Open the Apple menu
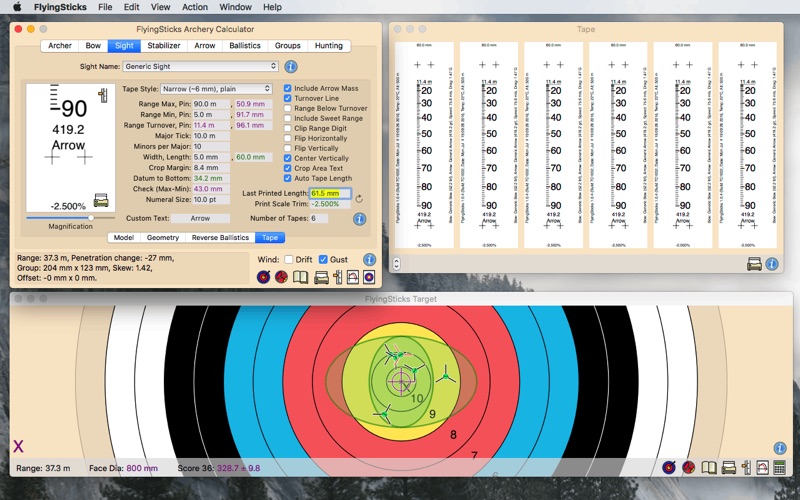This screenshot has height=500, width=800. click(17, 7)
